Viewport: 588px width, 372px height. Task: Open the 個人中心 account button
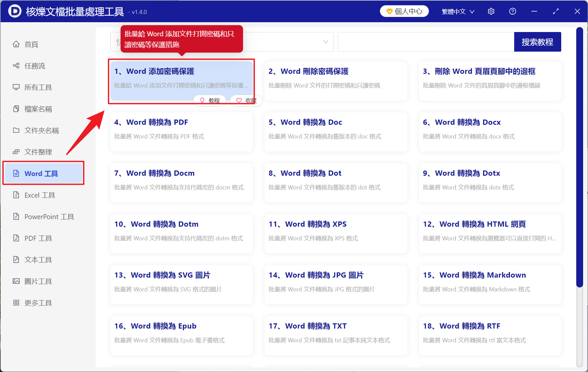tap(404, 11)
